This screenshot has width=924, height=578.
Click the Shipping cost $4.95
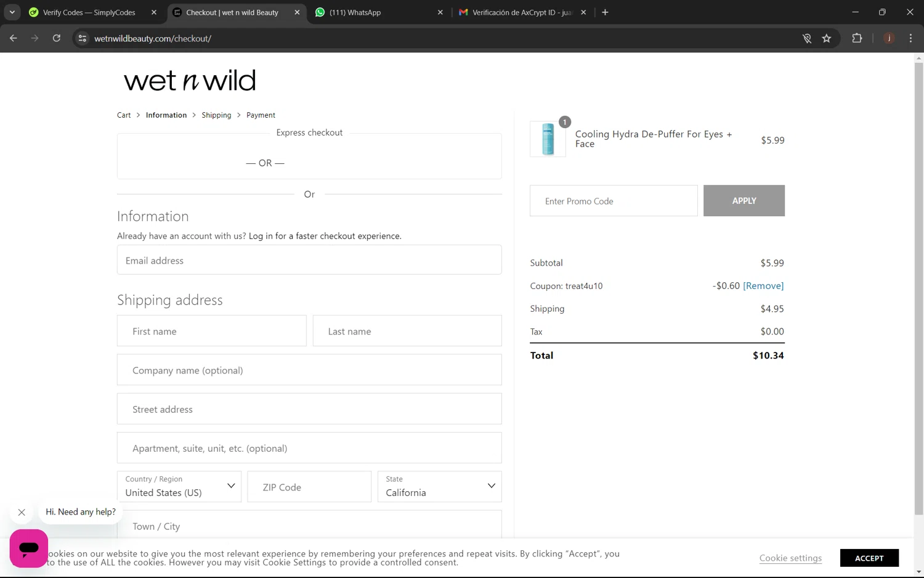[772, 309]
